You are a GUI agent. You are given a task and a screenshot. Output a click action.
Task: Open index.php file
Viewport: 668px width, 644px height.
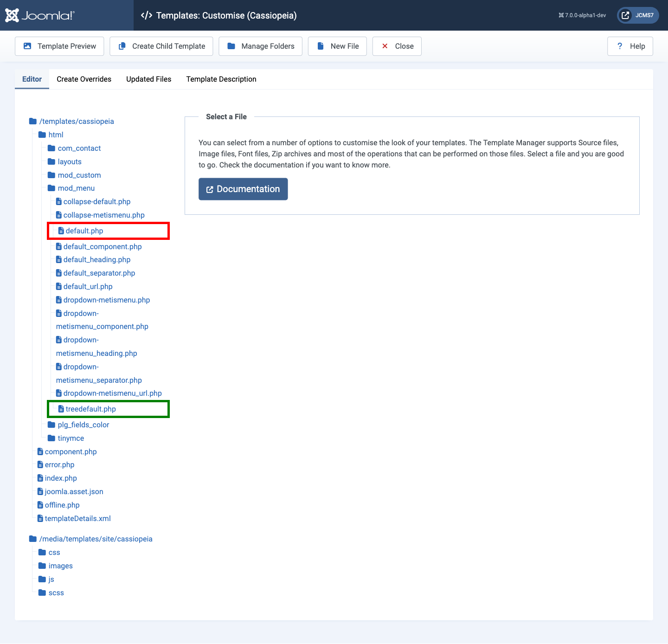(57, 478)
